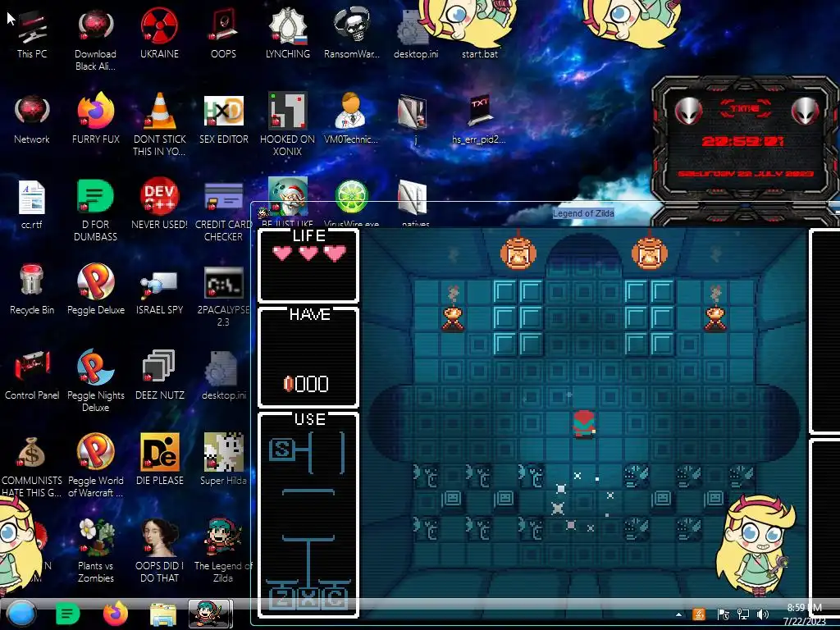Image resolution: width=840 pixels, height=630 pixels.
Task: Open File Explorer from the taskbar
Action: point(163,614)
